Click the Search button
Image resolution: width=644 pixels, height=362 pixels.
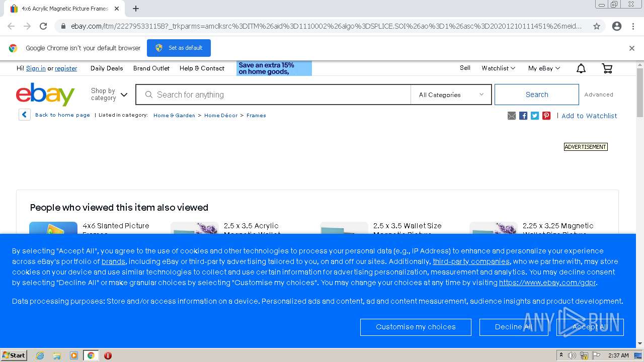coord(537,95)
